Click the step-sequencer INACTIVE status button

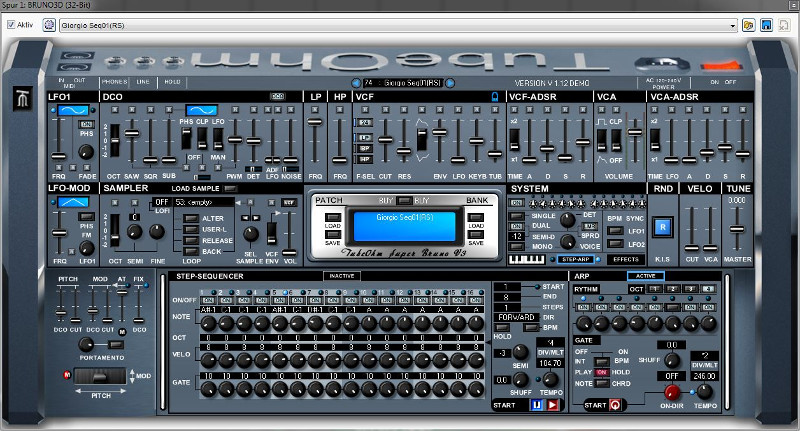tap(342, 276)
